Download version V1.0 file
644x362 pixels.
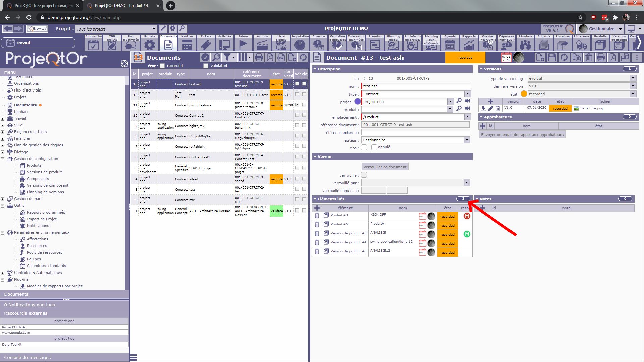[x=483, y=108]
